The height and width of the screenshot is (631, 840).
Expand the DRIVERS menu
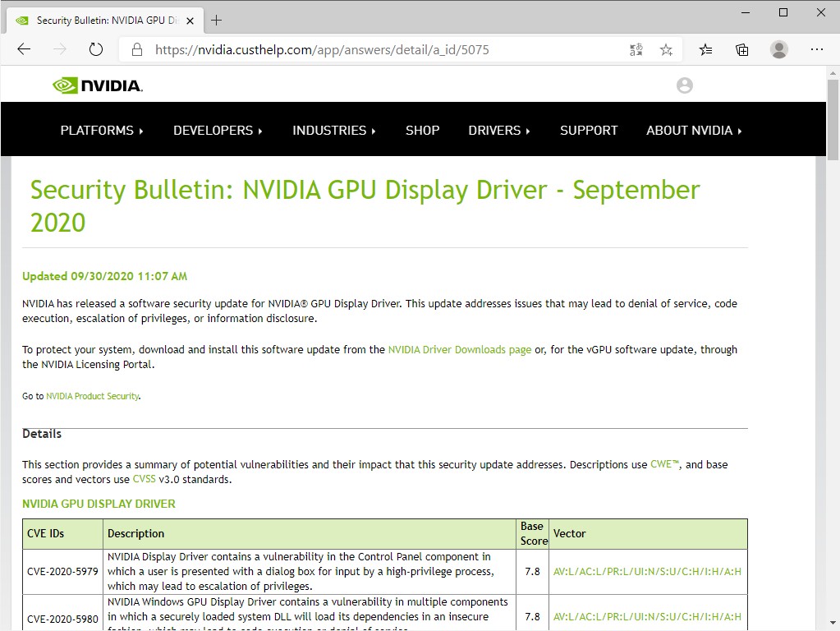[498, 131]
